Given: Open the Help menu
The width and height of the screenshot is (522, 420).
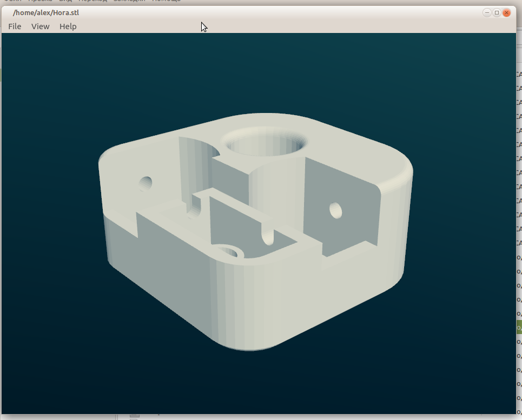Looking at the screenshot, I should [68, 26].
